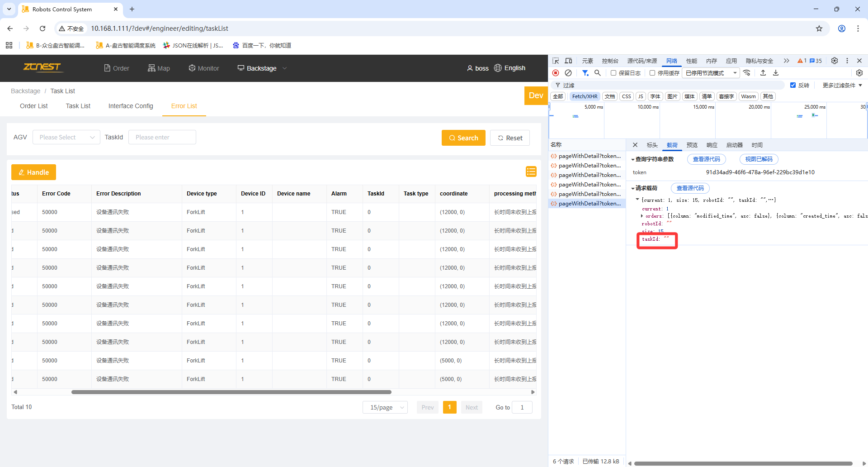Click the export HAR download icon
The width and height of the screenshot is (868, 467).
[x=776, y=73]
